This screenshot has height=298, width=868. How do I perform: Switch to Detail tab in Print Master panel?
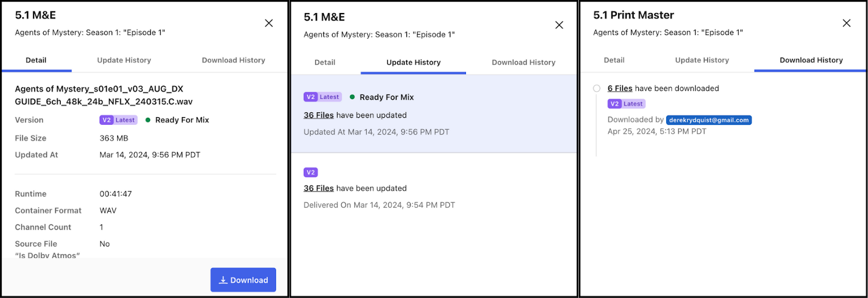pos(614,60)
